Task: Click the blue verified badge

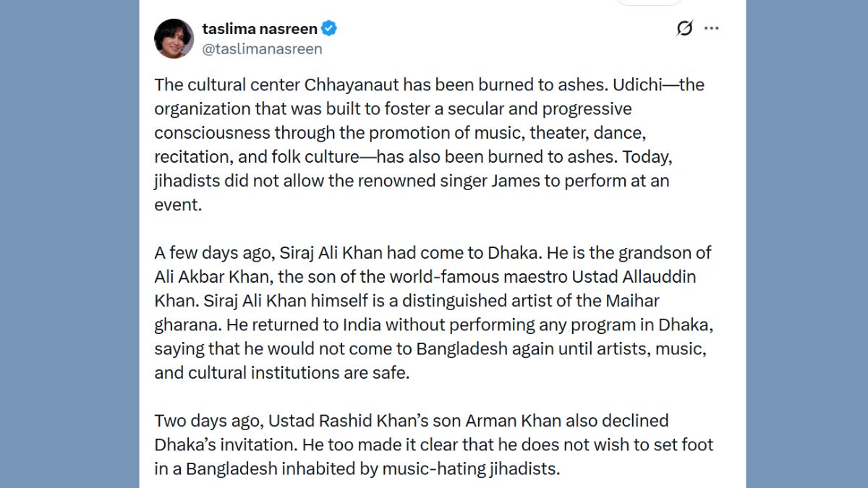Action: [330, 29]
